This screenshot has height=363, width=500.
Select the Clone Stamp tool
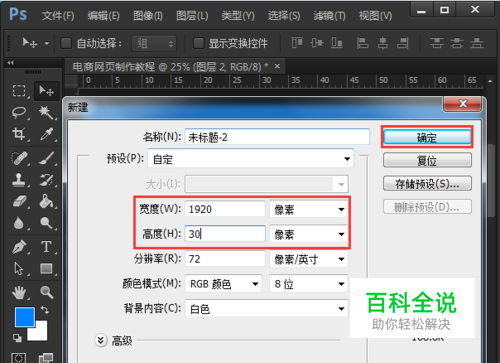pyautogui.click(x=19, y=180)
